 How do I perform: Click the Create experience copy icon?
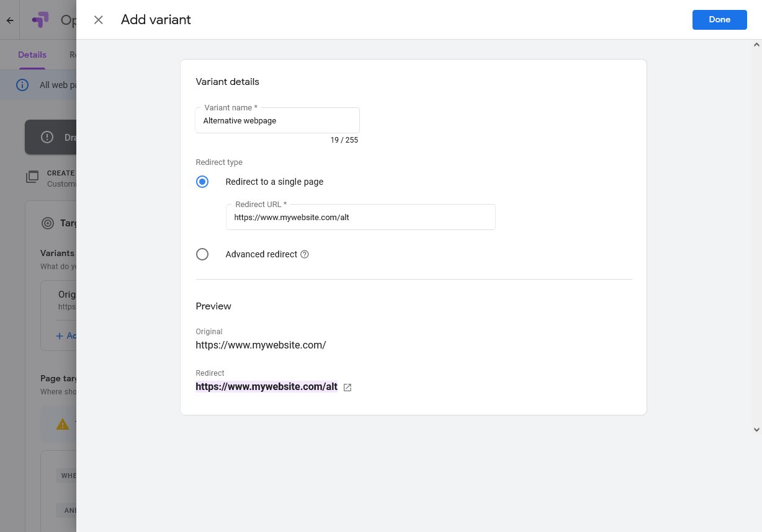32,177
